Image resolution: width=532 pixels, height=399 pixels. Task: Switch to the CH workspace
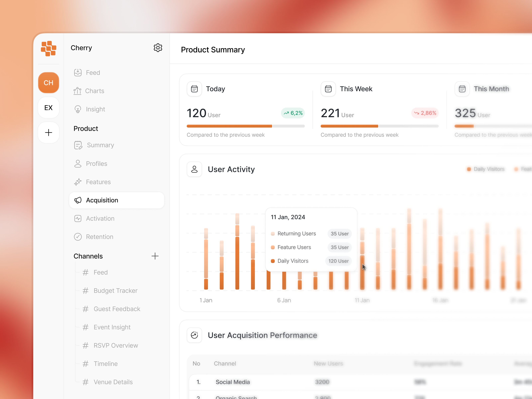(x=48, y=82)
